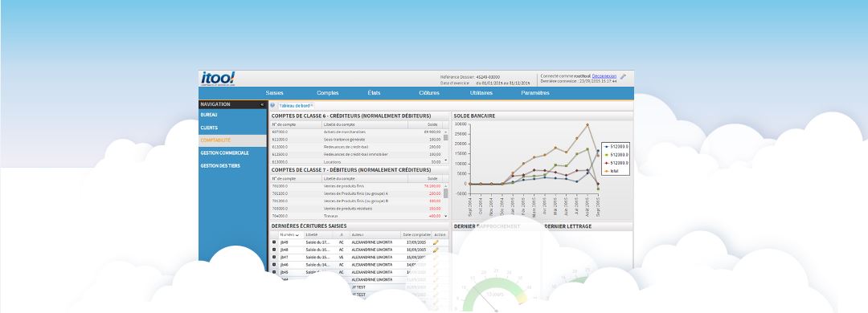Edit entry jb48 with its pencil icon

click(436, 250)
